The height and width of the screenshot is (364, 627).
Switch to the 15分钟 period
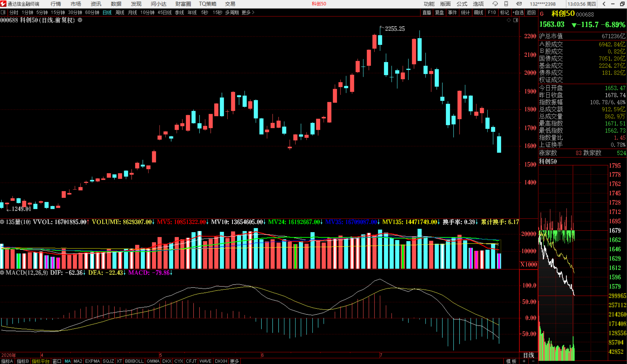(58, 12)
